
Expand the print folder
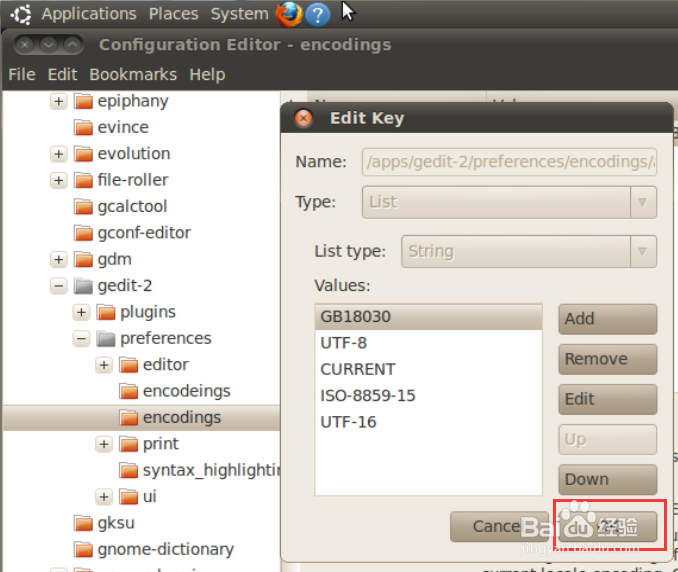[x=104, y=444]
